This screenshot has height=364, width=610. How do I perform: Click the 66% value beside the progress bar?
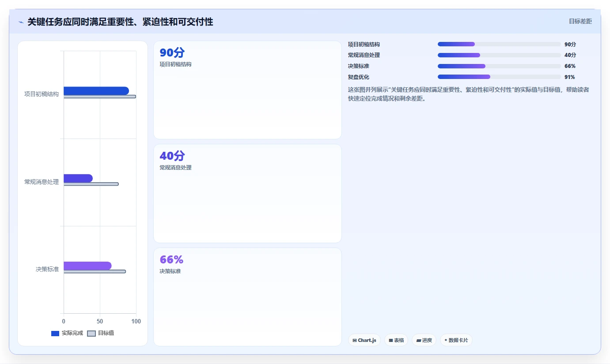570,66
